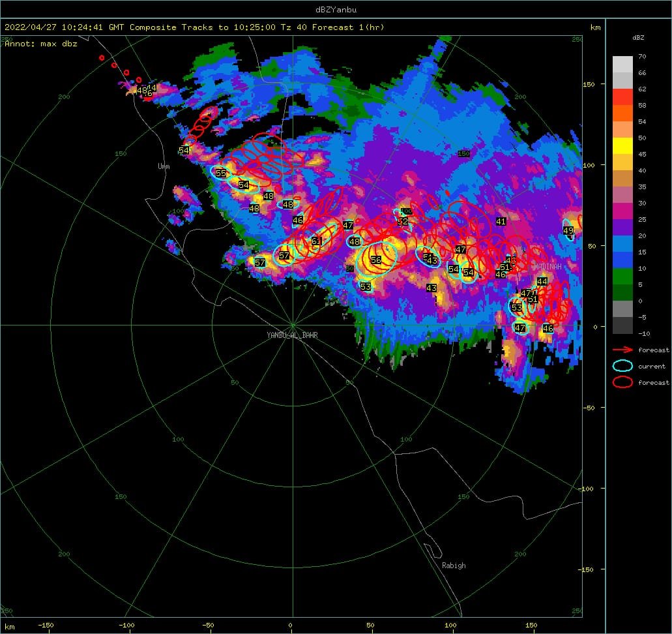Click the cyan ellipse around storm 55
The width and height of the screenshot is (672, 634).
[221, 173]
